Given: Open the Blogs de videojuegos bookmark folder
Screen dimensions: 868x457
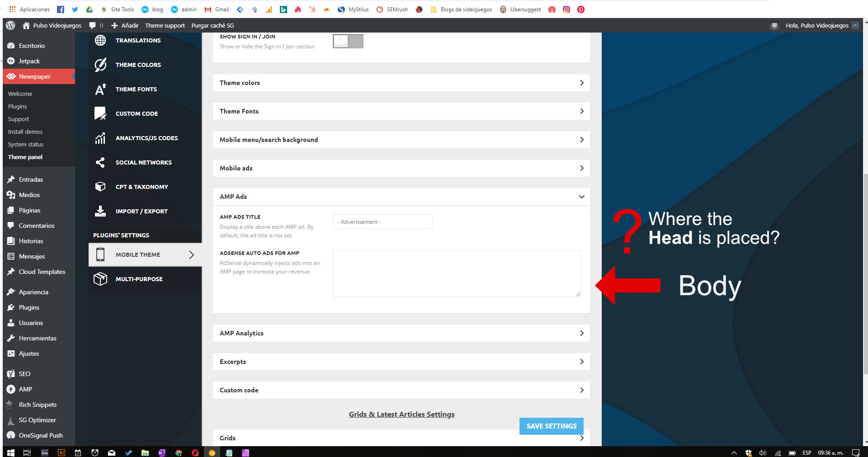Looking at the screenshot, I should 461,9.
